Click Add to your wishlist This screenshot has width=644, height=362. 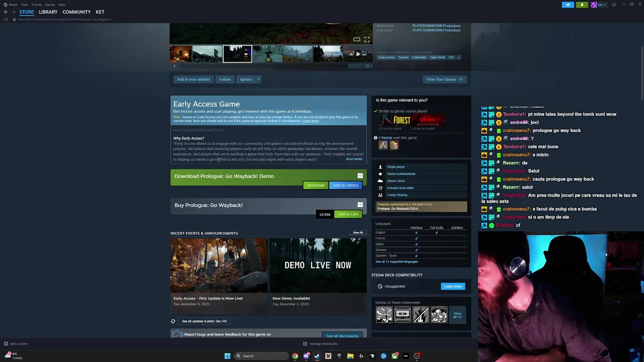click(193, 79)
